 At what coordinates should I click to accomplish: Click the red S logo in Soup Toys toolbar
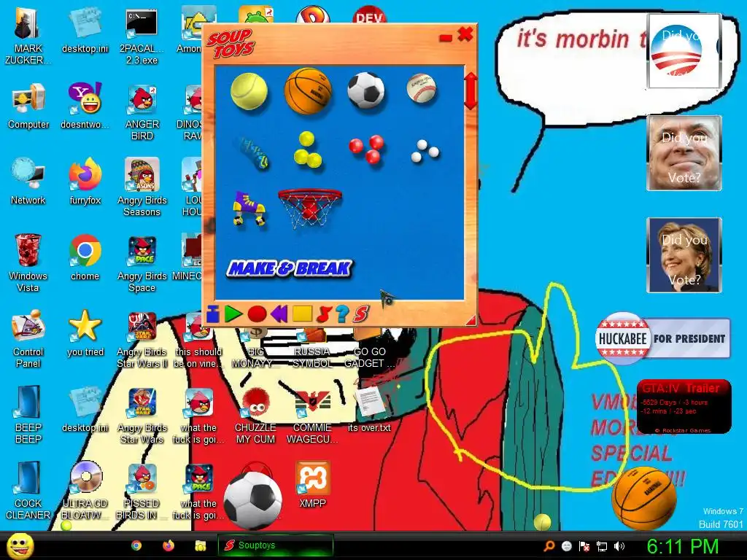click(361, 314)
